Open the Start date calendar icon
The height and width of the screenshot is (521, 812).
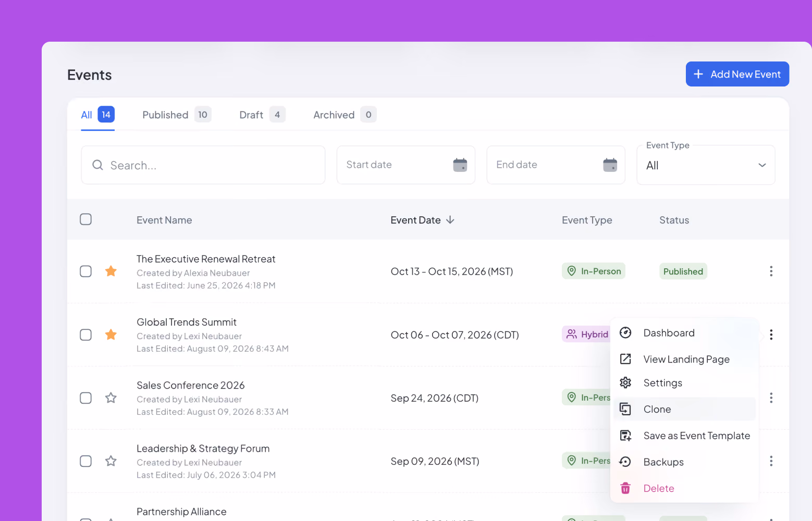pyautogui.click(x=460, y=165)
